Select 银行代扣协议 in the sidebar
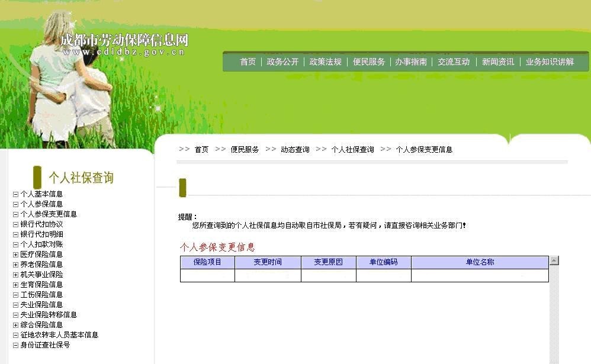This screenshot has height=364, width=591. 39,224
